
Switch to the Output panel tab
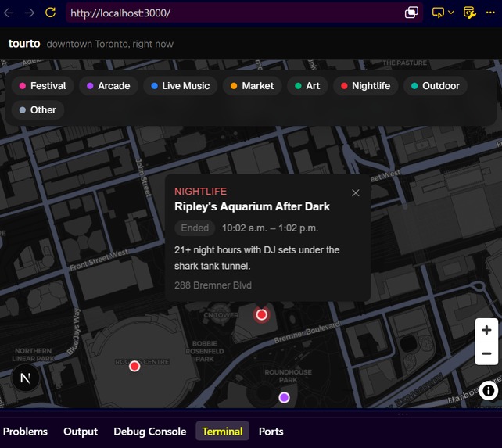(x=81, y=432)
